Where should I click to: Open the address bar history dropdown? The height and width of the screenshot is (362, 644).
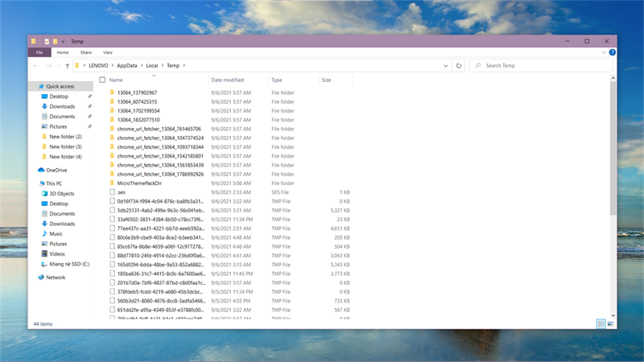point(447,66)
